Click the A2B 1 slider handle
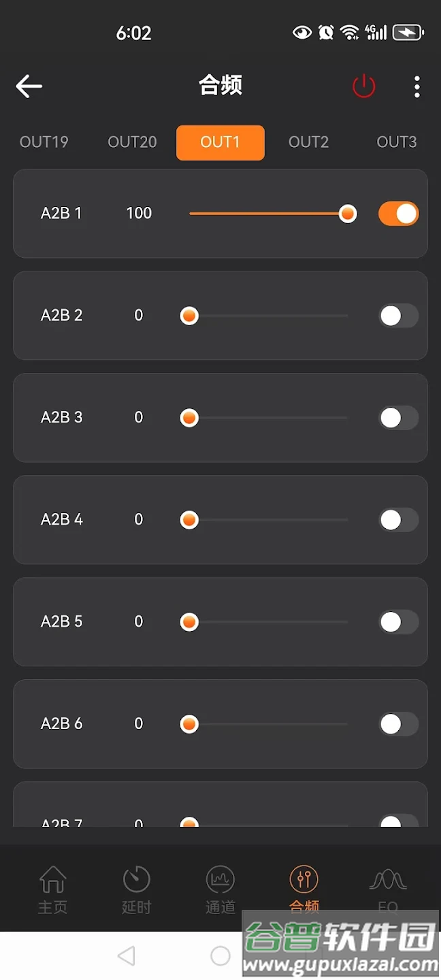441x980 pixels. (348, 214)
